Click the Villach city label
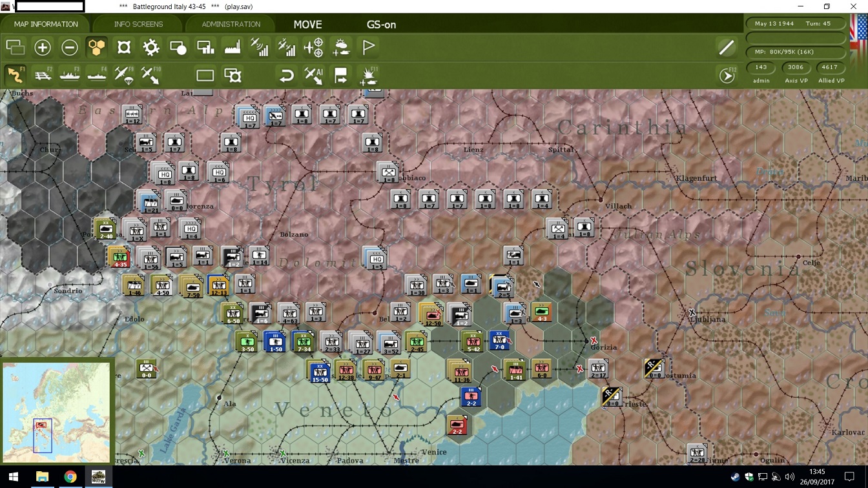Viewport: 868px width, 488px height. [x=619, y=207]
